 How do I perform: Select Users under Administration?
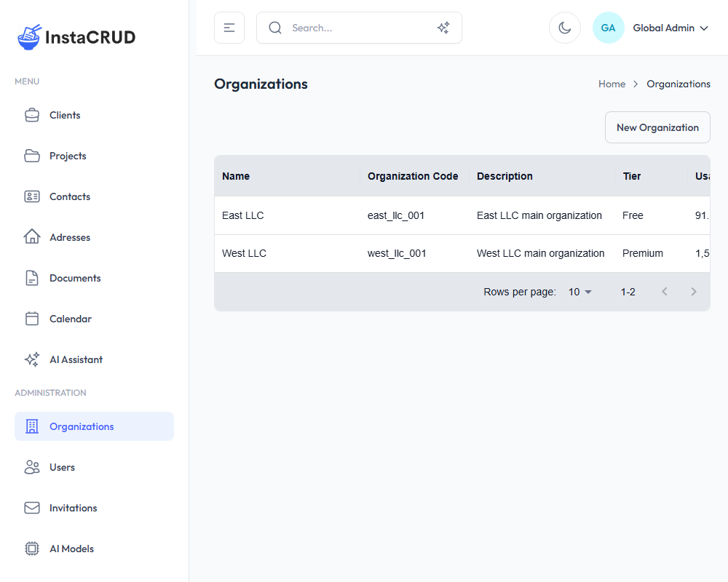[x=62, y=466]
